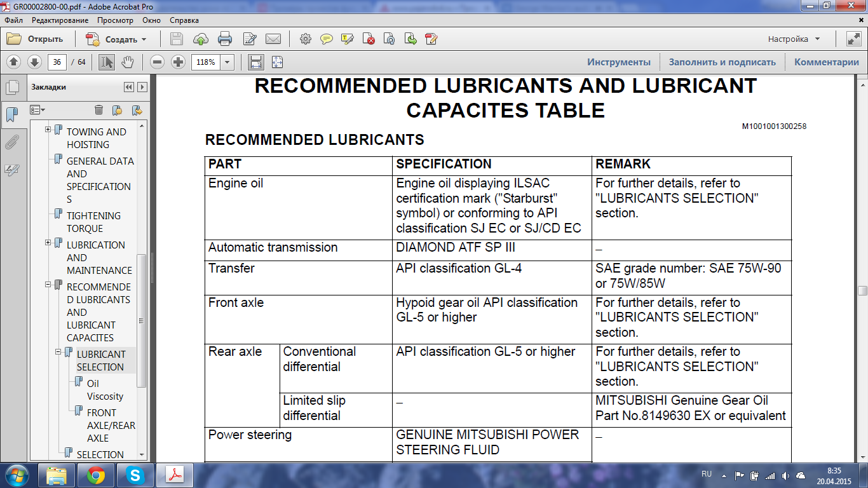This screenshot has height=488, width=868.
Task: Click the Print icon in toolbar
Action: pyautogui.click(x=225, y=39)
